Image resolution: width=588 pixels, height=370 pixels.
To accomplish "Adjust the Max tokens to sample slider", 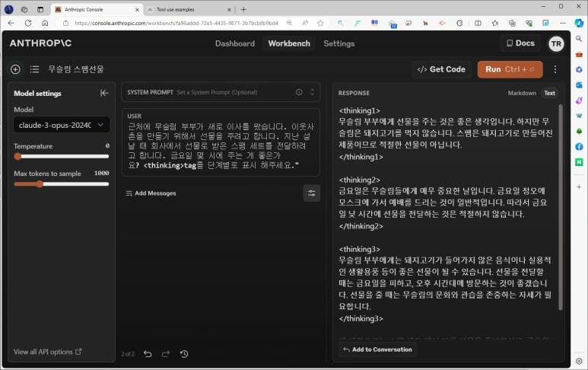I will (62, 184).
